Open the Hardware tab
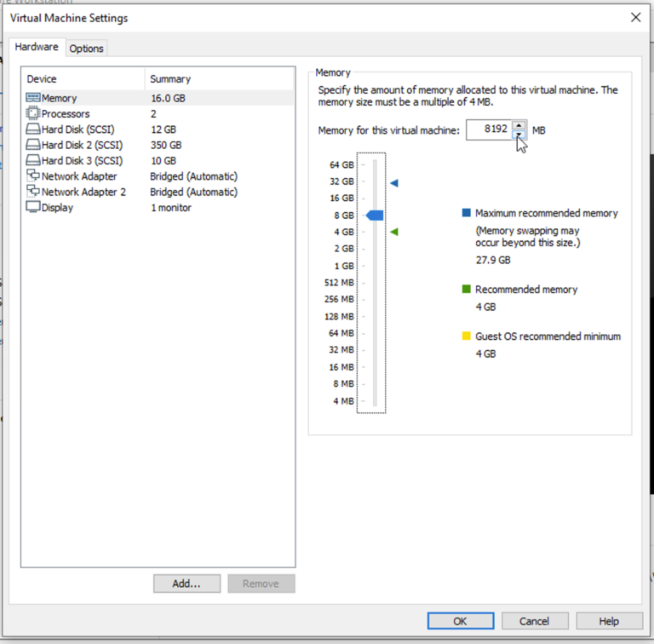654x644 pixels. pyautogui.click(x=37, y=48)
